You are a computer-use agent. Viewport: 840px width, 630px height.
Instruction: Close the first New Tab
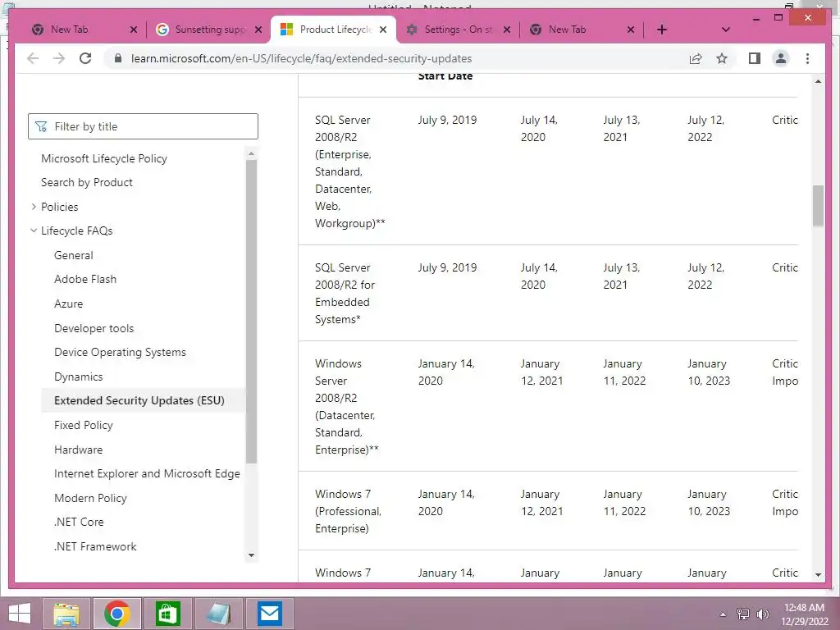134,30
